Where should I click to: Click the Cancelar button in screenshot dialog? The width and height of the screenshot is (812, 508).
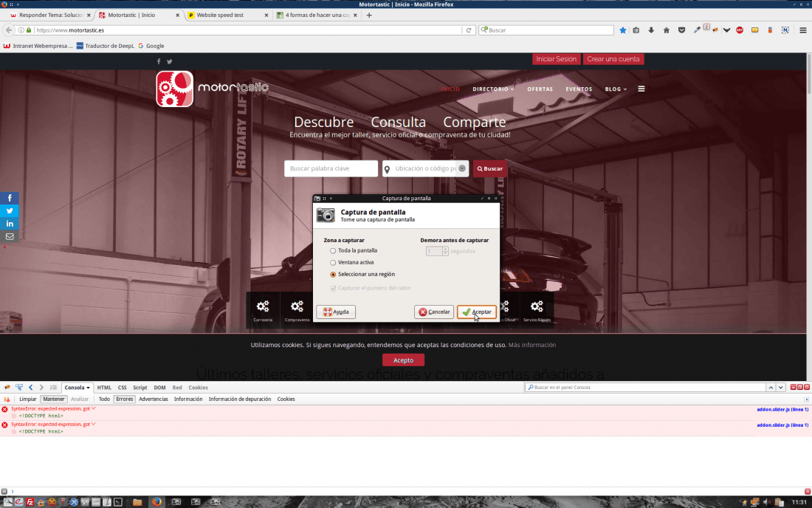click(434, 312)
